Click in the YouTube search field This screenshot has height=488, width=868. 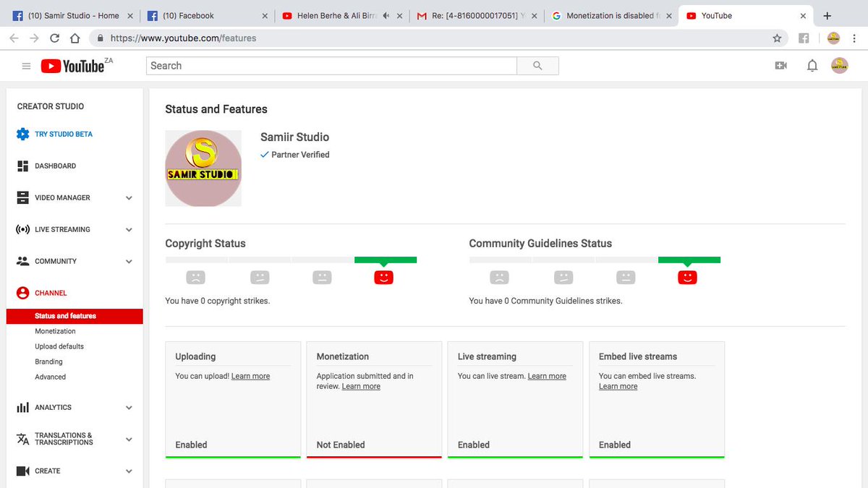pos(332,66)
